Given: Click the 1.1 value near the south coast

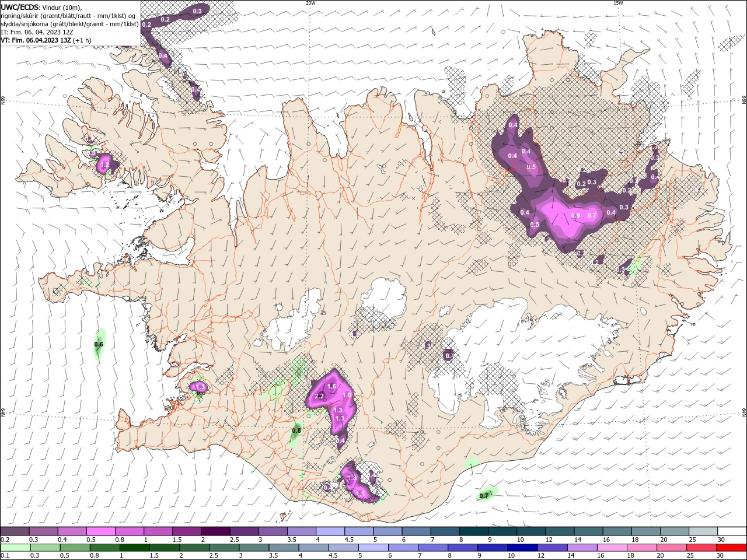Looking at the screenshot, I should [x=360, y=494].
